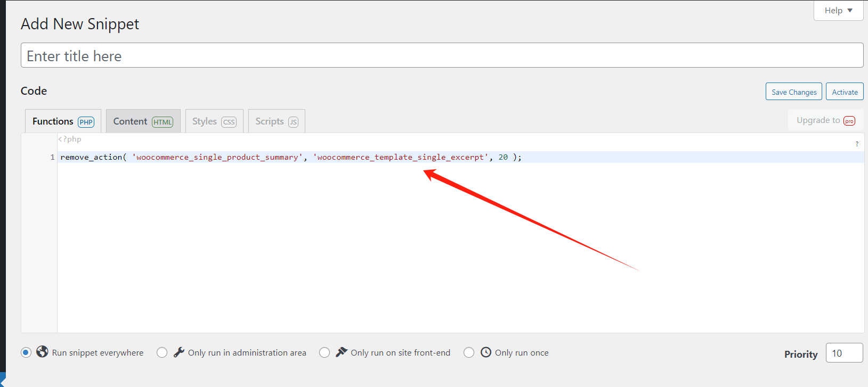Image resolution: width=868 pixels, height=387 pixels.
Task: Click the hammer icon for site front-end
Action: [342, 352]
